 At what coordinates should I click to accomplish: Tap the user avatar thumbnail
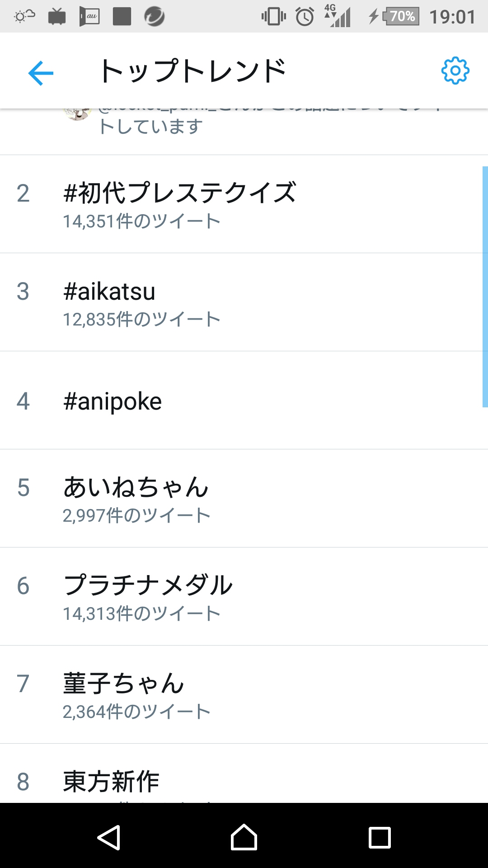click(77, 114)
